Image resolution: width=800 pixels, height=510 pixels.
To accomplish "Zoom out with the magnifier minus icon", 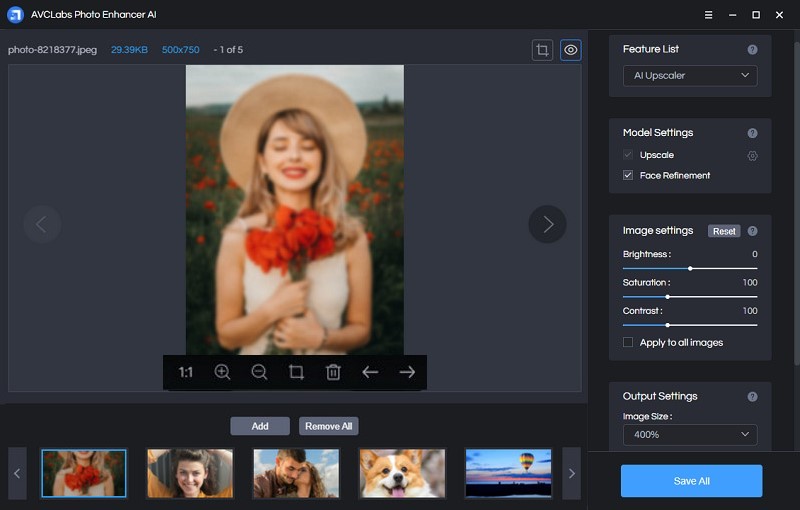I will 259,372.
